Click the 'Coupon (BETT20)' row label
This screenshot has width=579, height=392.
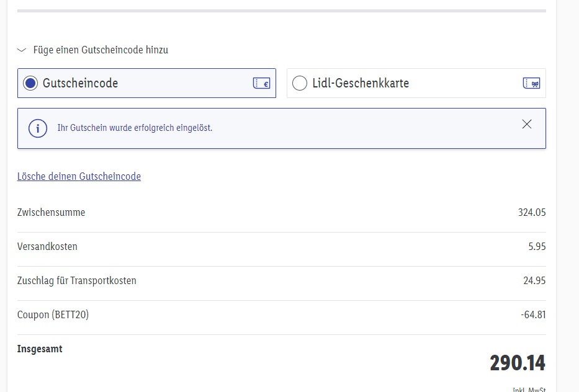[x=53, y=315]
